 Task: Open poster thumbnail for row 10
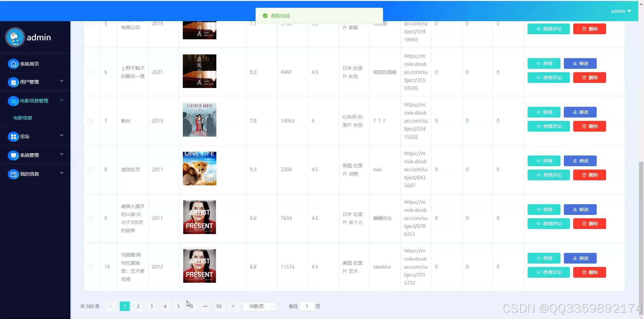[200, 266]
